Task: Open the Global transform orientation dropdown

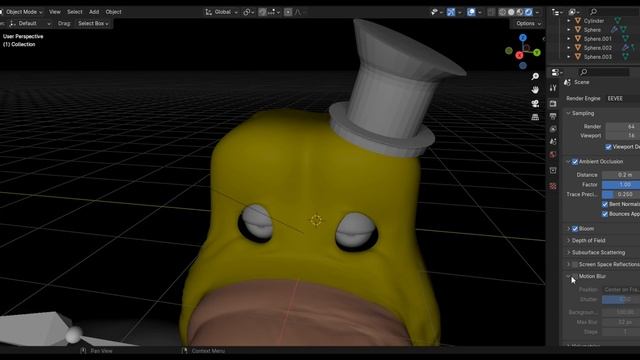Action: click(x=222, y=12)
